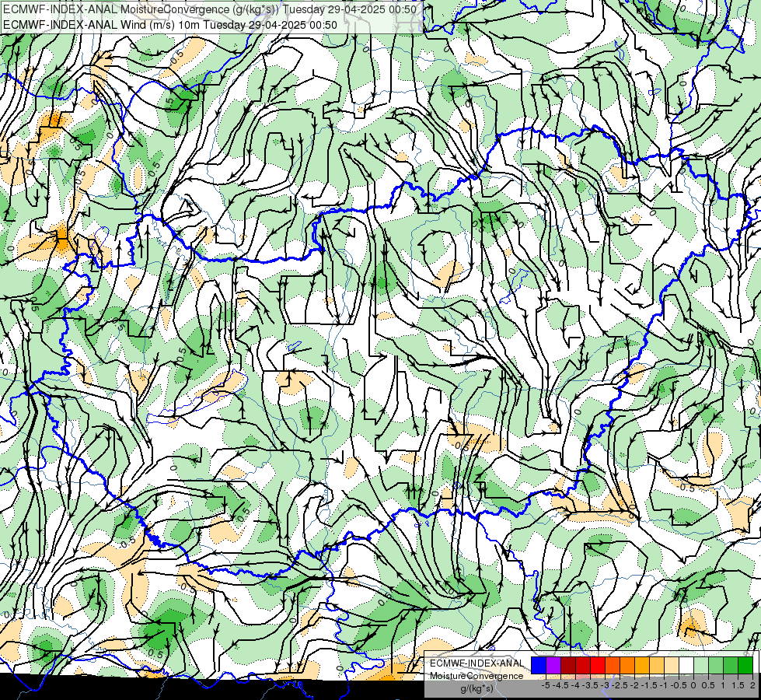This screenshot has height=700, width=761.
Task: Click the -5 tick value on legend
Action: pyautogui.click(x=546, y=685)
